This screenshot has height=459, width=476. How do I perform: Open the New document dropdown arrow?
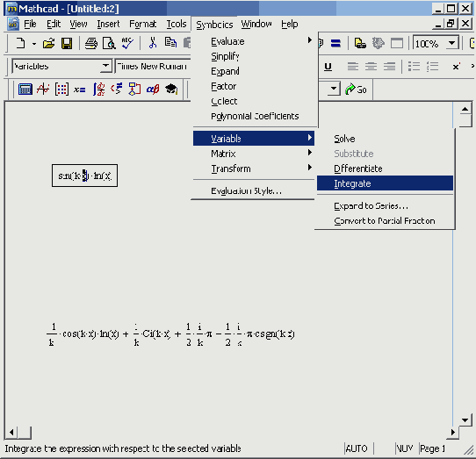coord(34,44)
